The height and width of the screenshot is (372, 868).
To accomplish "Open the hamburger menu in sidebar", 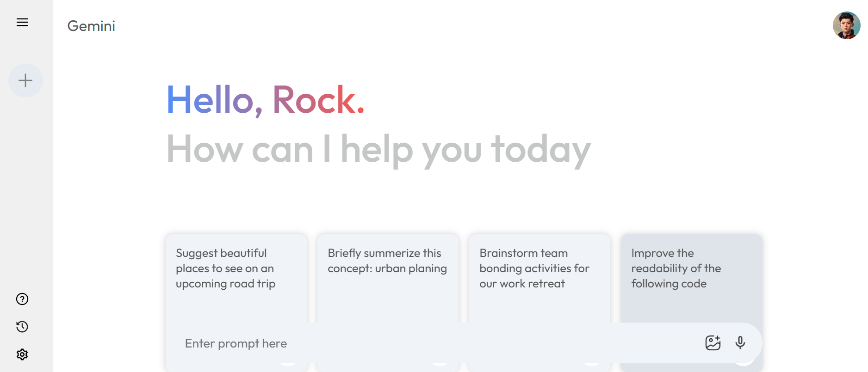I will [22, 22].
